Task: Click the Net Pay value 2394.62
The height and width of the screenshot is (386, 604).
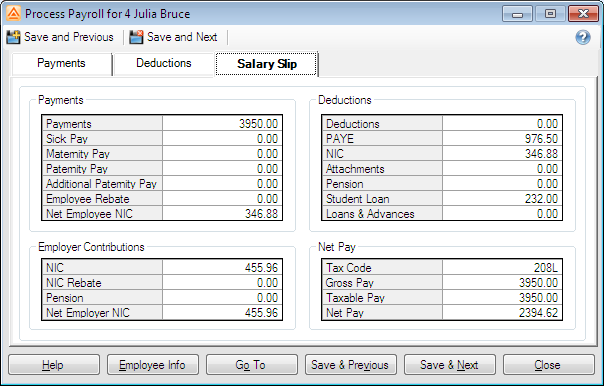Action: point(502,312)
